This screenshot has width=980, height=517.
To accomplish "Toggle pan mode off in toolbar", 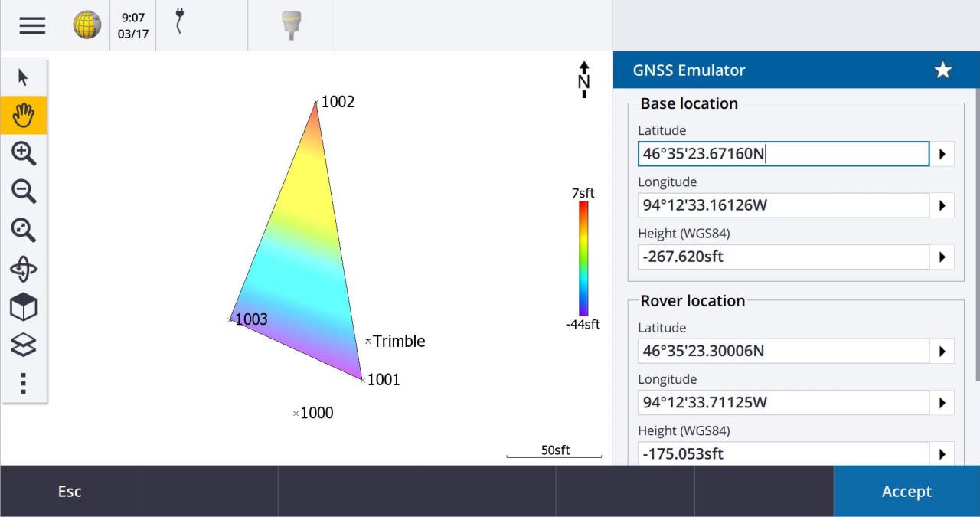I will pyautogui.click(x=23, y=115).
